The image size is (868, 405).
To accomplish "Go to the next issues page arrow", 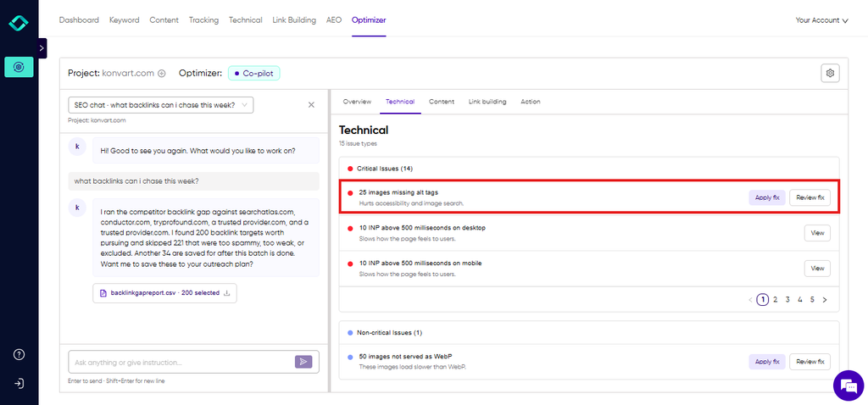I will click(825, 300).
